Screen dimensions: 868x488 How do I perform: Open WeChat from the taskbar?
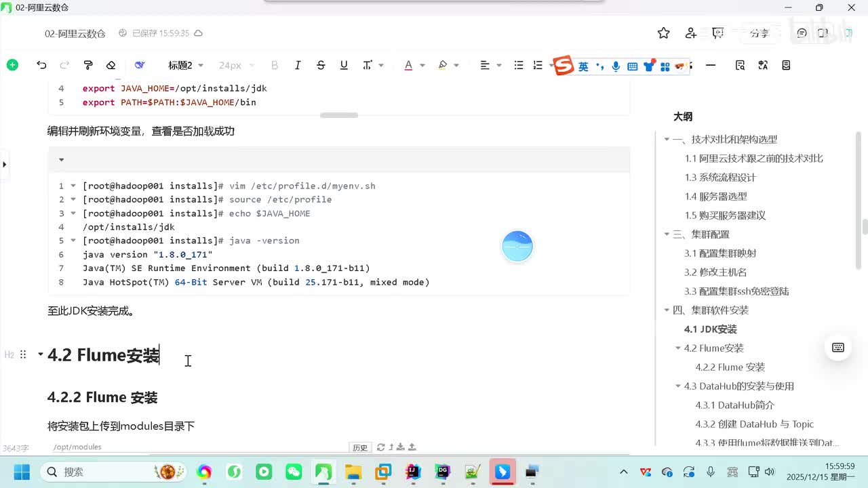(294, 472)
